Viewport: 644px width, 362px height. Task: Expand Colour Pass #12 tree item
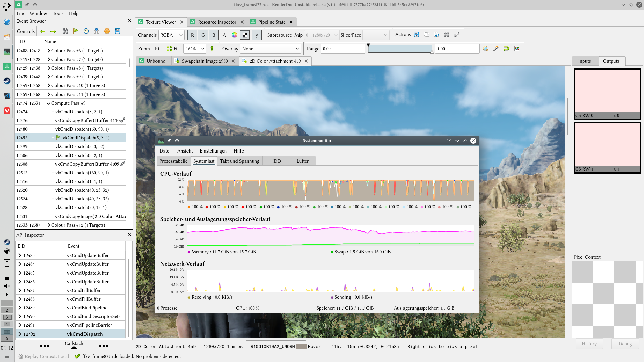(x=49, y=225)
